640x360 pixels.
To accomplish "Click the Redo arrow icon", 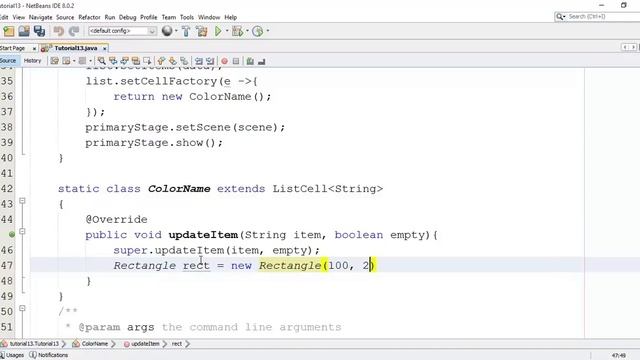I will 74,31.
